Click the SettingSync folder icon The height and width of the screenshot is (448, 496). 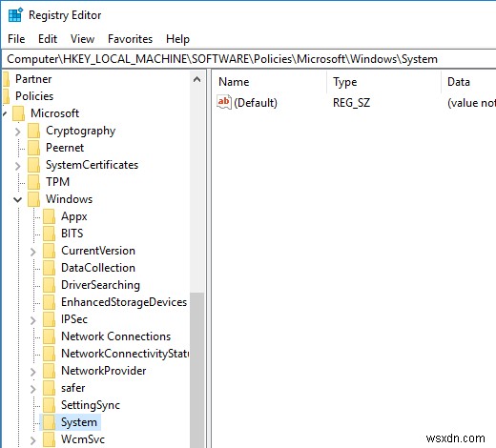tap(49, 405)
